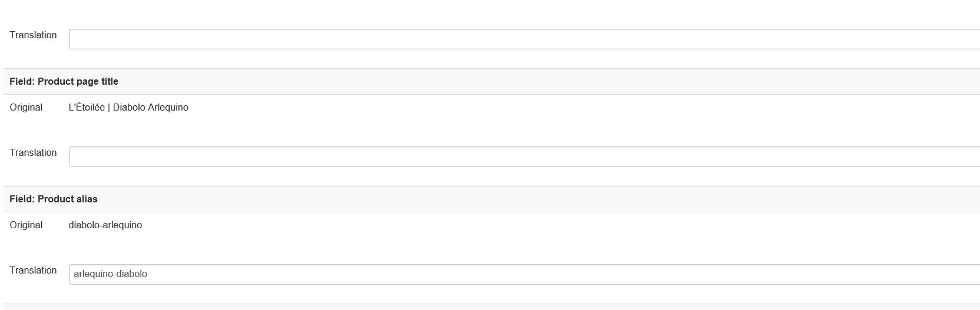The height and width of the screenshot is (310, 980).
Task: Click the Translation label under Product page title
Action: pos(33,153)
